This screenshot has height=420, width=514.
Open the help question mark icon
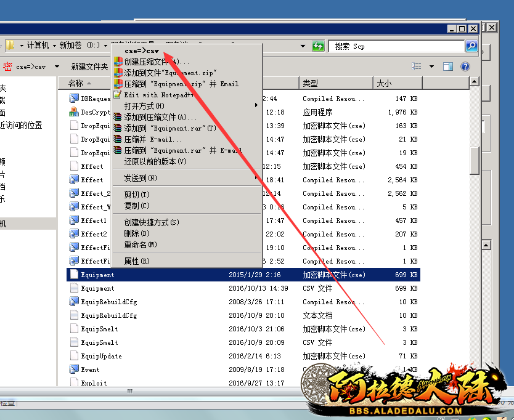tap(465, 67)
